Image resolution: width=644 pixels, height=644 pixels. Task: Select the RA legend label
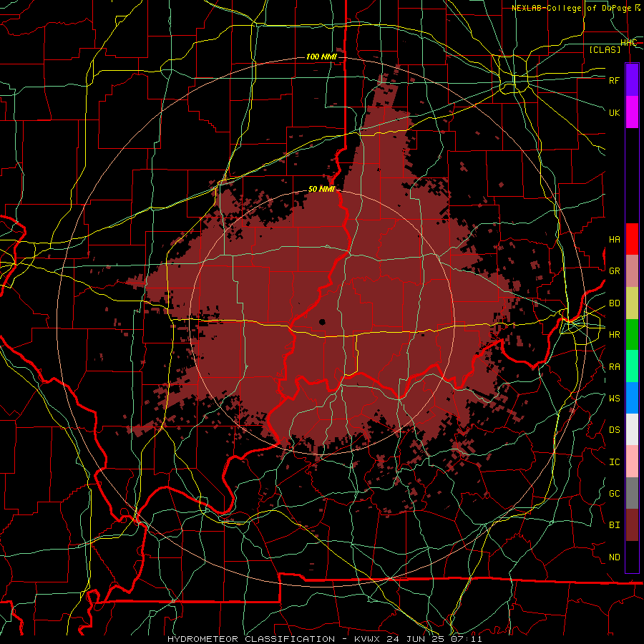(615, 367)
